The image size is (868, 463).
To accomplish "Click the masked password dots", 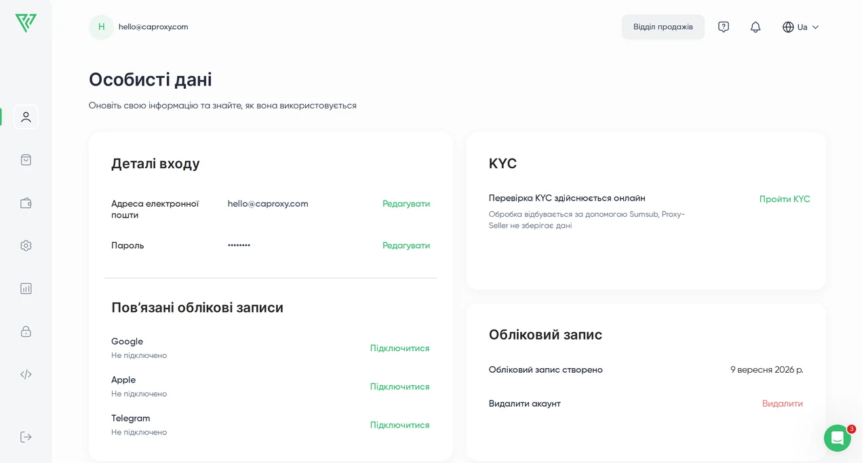I will tap(239, 245).
